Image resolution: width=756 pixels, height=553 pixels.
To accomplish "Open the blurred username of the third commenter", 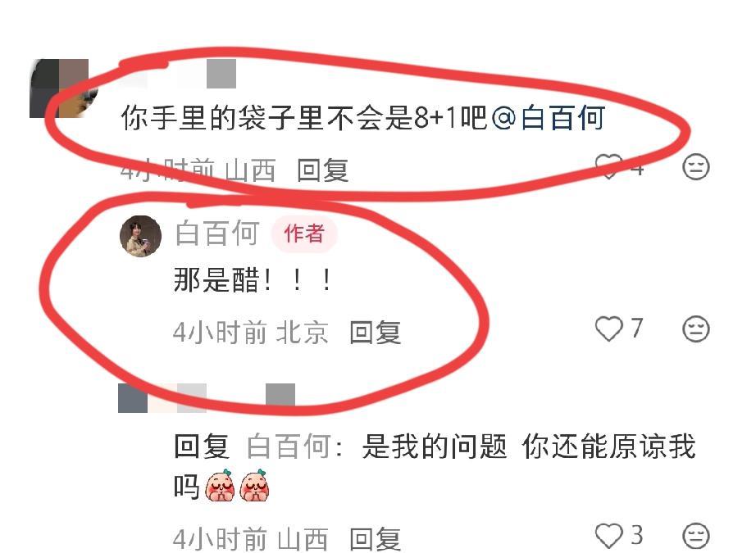I will pyautogui.click(x=207, y=398).
